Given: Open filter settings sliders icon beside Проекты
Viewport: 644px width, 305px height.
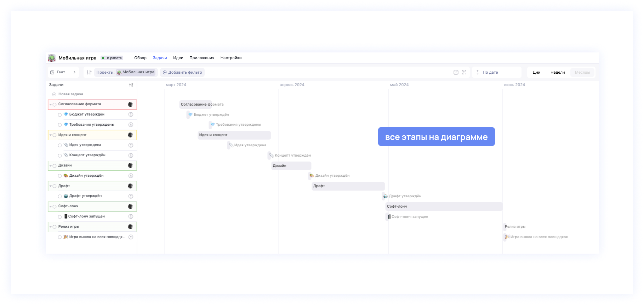Looking at the screenshot, I should point(89,72).
